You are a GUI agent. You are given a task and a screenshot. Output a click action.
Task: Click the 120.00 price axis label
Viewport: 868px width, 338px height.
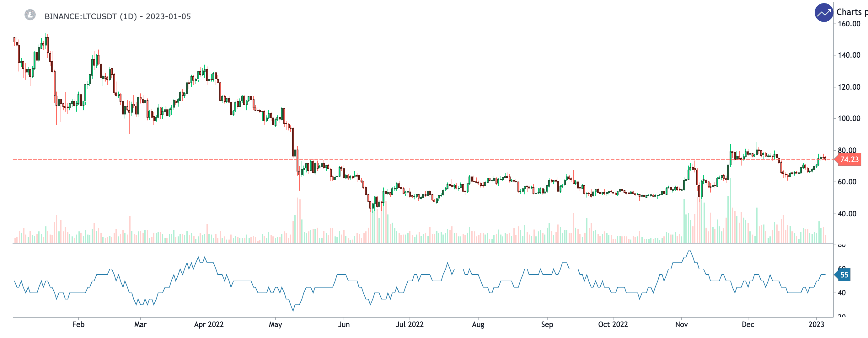849,87
